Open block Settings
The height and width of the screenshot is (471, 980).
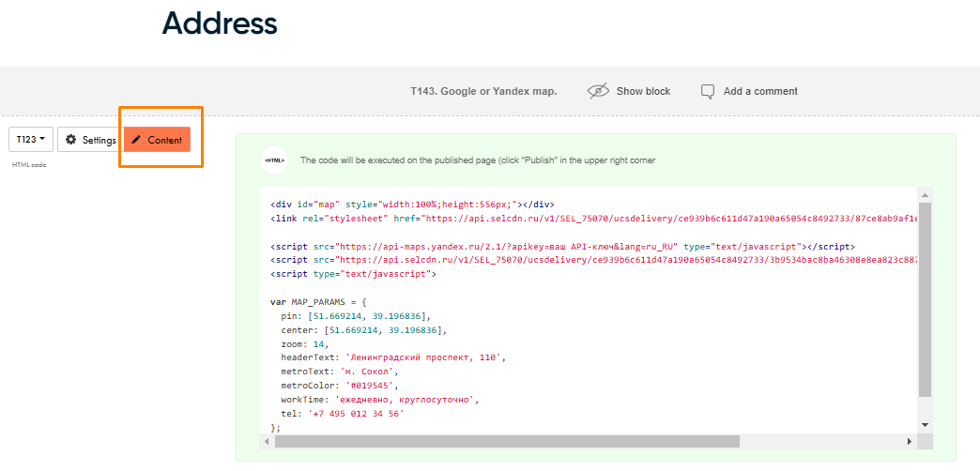click(91, 139)
